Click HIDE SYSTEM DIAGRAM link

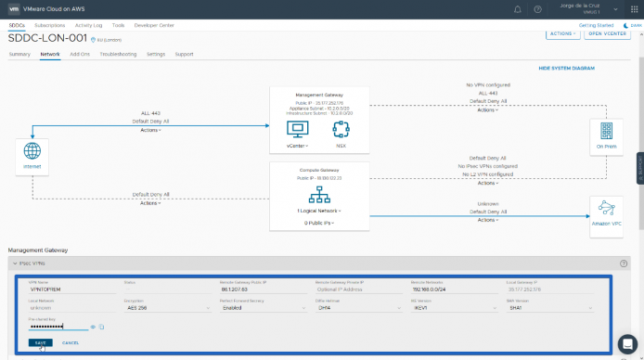(x=566, y=68)
